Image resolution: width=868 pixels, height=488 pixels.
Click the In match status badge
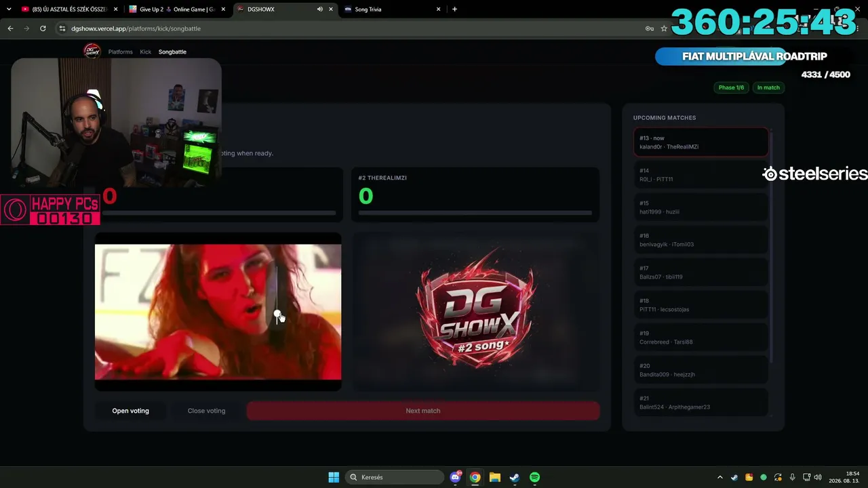(x=768, y=87)
